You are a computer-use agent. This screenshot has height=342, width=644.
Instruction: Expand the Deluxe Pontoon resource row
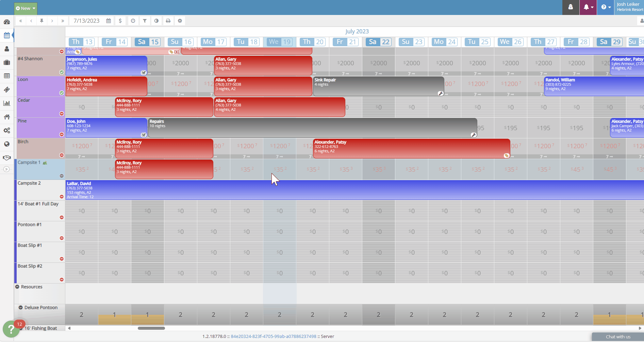click(20, 307)
